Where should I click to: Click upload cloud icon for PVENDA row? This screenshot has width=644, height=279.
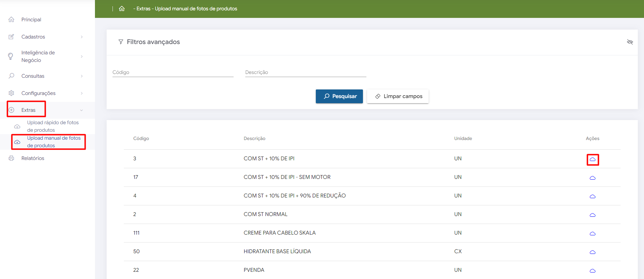click(x=592, y=271)
